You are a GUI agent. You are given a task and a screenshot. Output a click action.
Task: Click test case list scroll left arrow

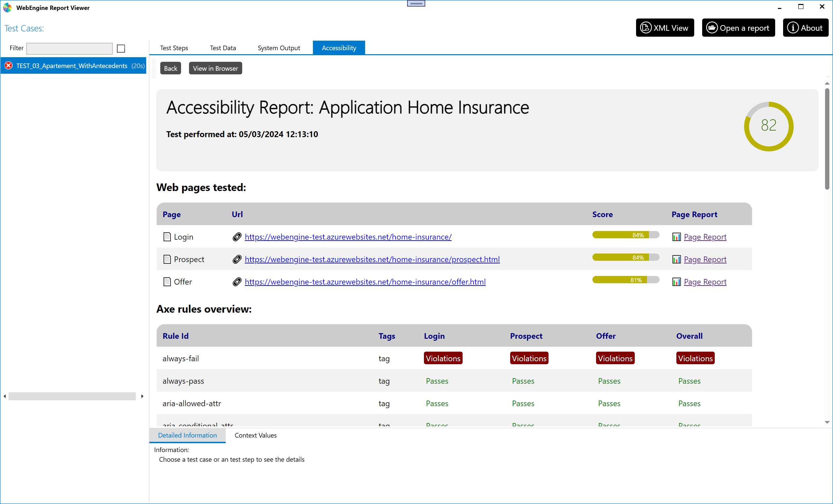[5, 396]
